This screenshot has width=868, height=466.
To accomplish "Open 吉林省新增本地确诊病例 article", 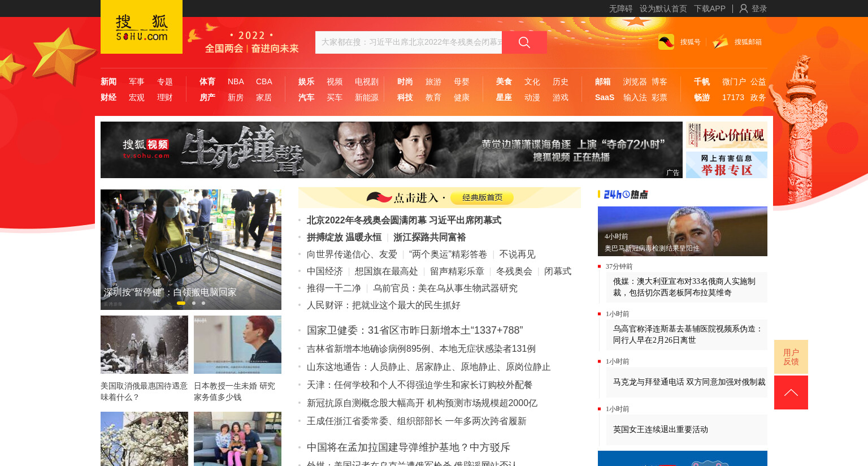I will coord(421,348).
